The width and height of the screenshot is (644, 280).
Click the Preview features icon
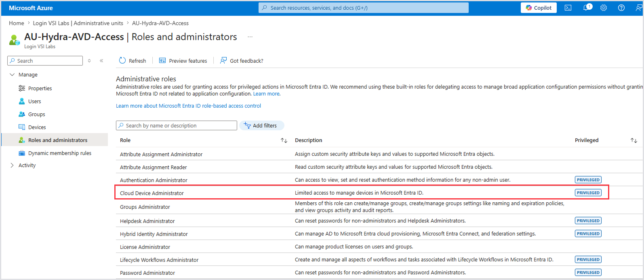162,60
